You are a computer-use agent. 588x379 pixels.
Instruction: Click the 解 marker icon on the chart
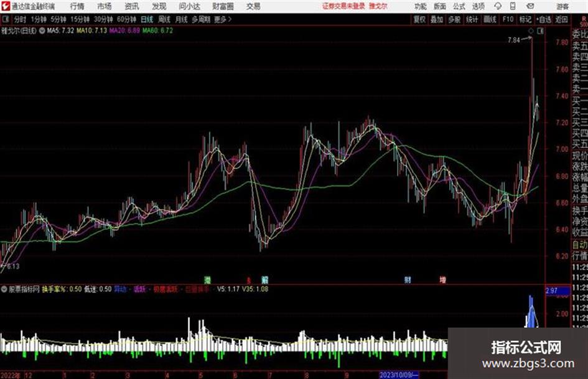click(x=264, y=280)
